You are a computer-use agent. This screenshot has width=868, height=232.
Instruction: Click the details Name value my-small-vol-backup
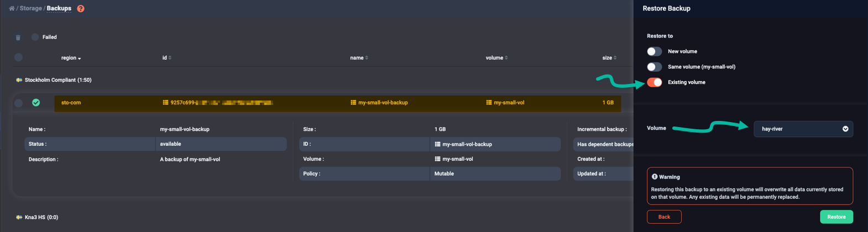coord(185,129)
